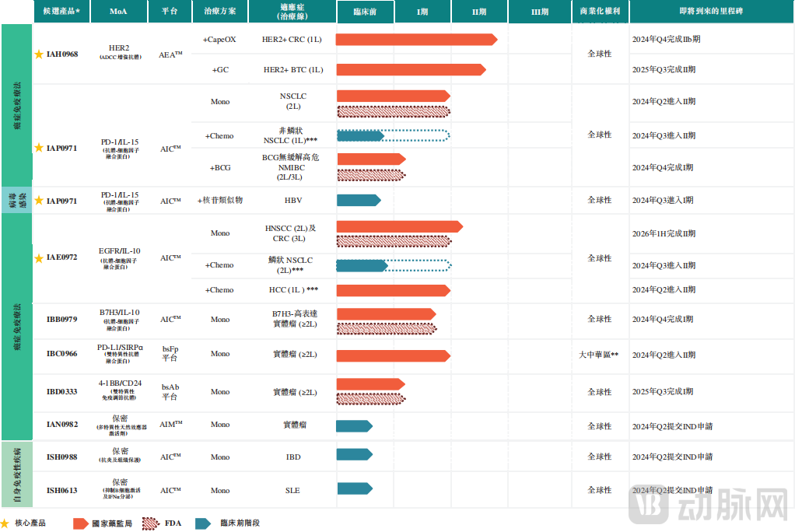Click the star icon beside IAH0968
The height and width of the screenshot is (532, 795).
39,54
